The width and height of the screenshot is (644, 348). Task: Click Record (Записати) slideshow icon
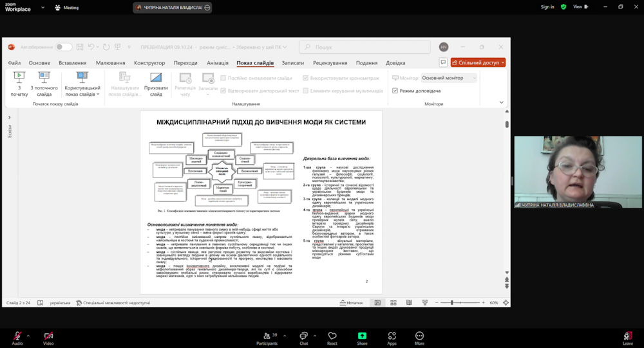(208, 78)
